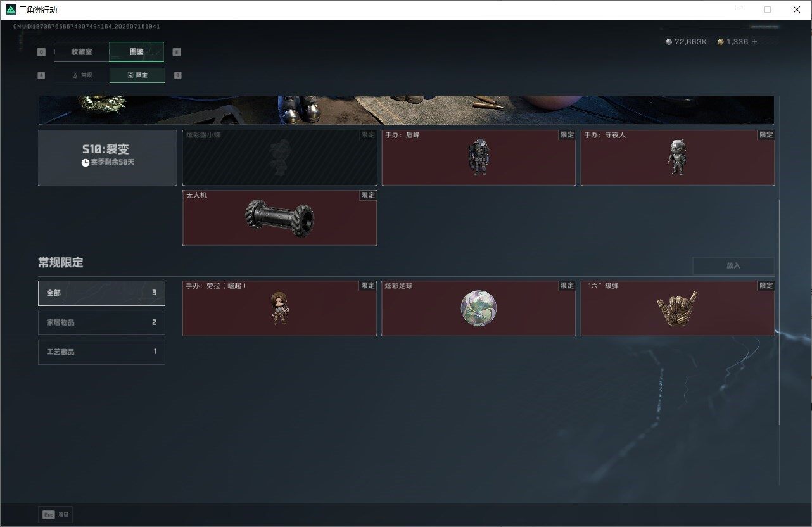Select the 无人机 item card
This screenshot has width=812, height=527.
point(279,218)
